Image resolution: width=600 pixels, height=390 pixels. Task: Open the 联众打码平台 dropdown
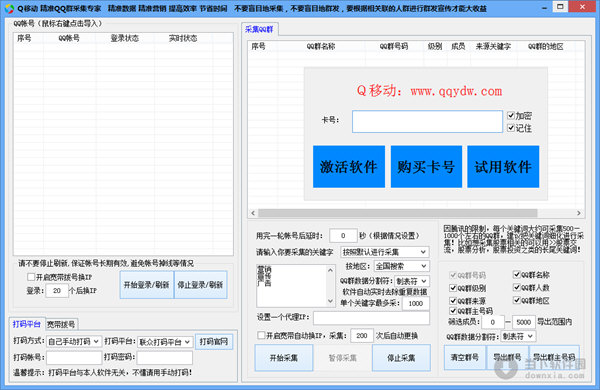pos(165,342)
